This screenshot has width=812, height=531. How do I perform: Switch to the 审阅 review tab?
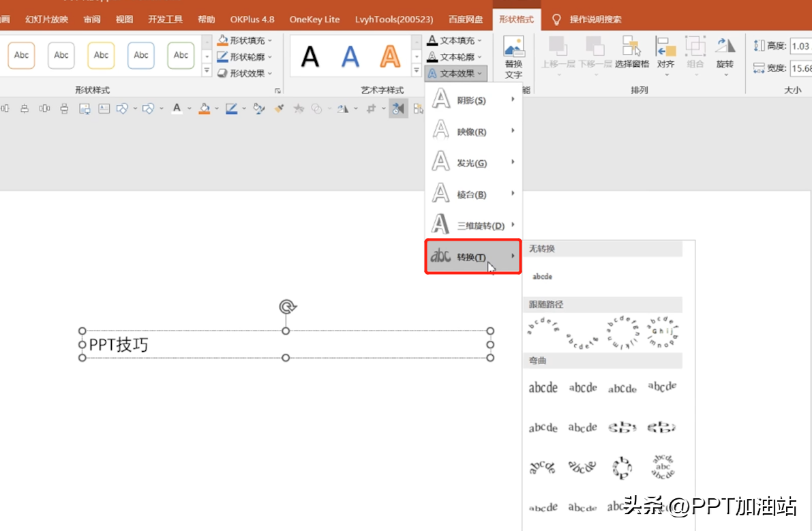click(91, 19)
